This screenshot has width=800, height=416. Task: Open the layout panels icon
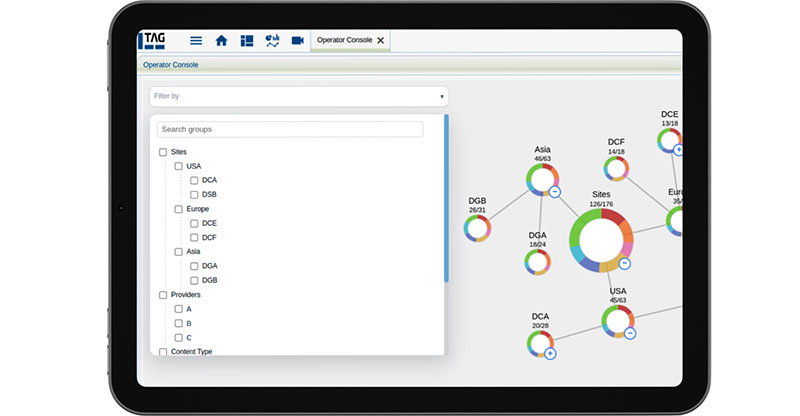(x=246, y=41)
